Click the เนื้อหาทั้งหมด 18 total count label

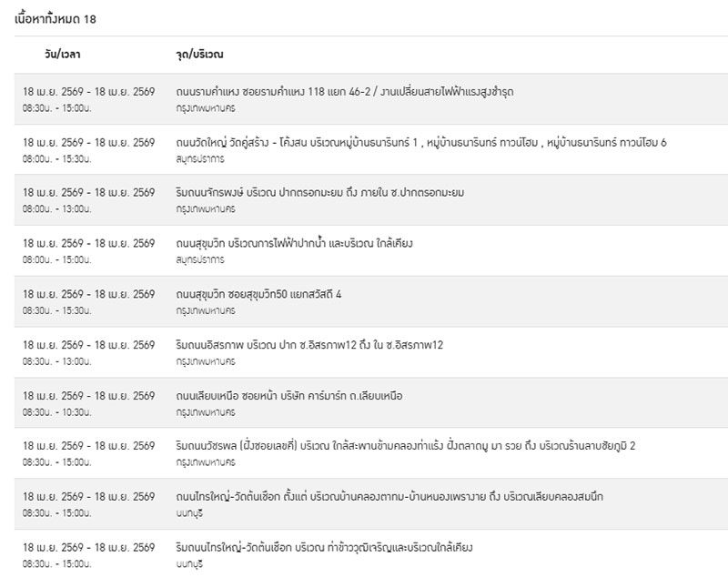tap(56, 18)
